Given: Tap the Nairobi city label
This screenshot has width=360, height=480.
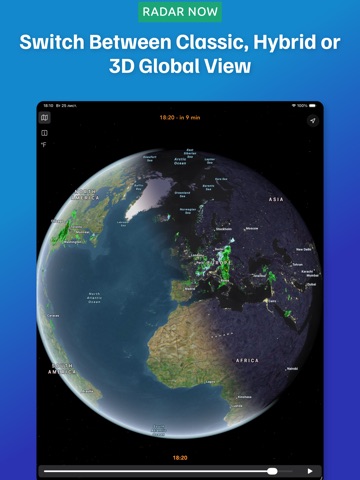Looking at the screenshot, I should pyautogui.click(x=292, y=369).
